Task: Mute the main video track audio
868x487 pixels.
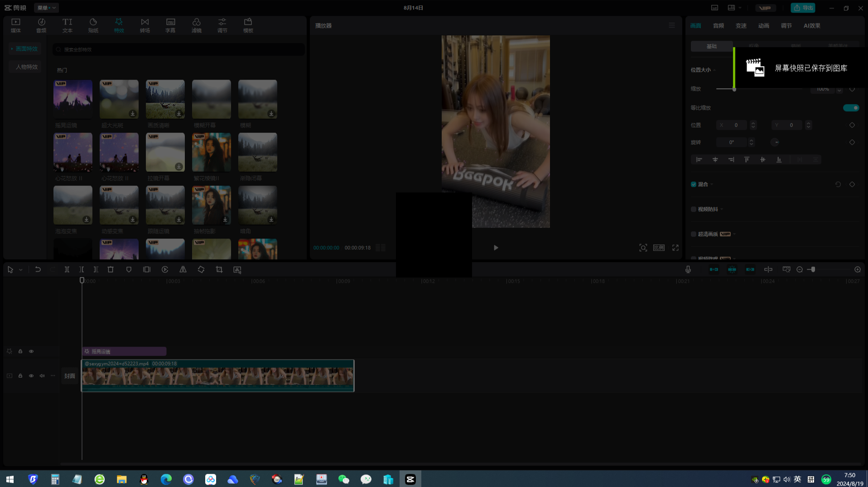Action: click(42, 376)
